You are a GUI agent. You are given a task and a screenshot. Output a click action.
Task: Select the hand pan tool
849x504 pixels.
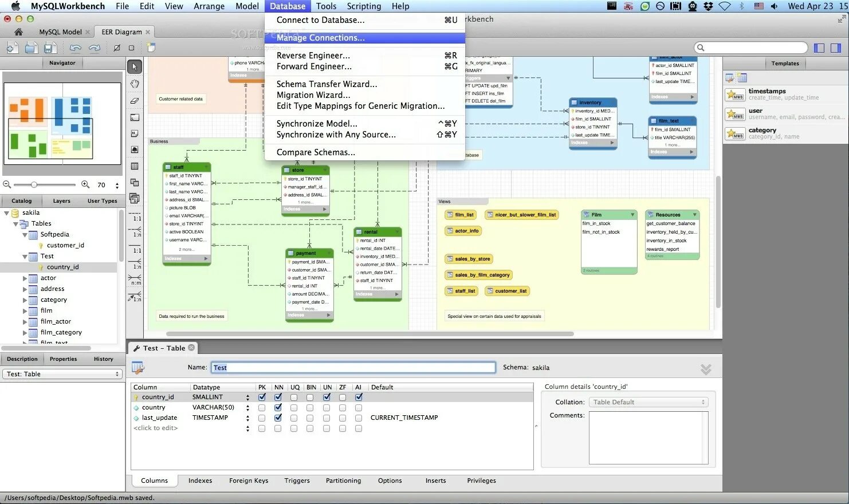tap(135, 84)
